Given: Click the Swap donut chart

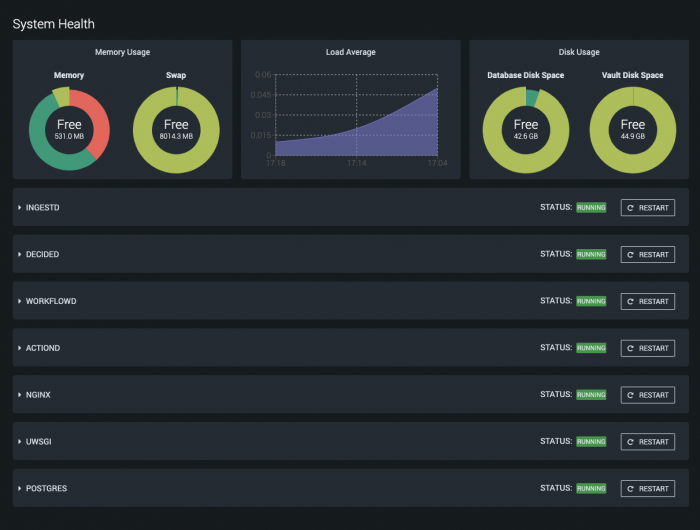Looking at the screenshot, I should (176, 129).
